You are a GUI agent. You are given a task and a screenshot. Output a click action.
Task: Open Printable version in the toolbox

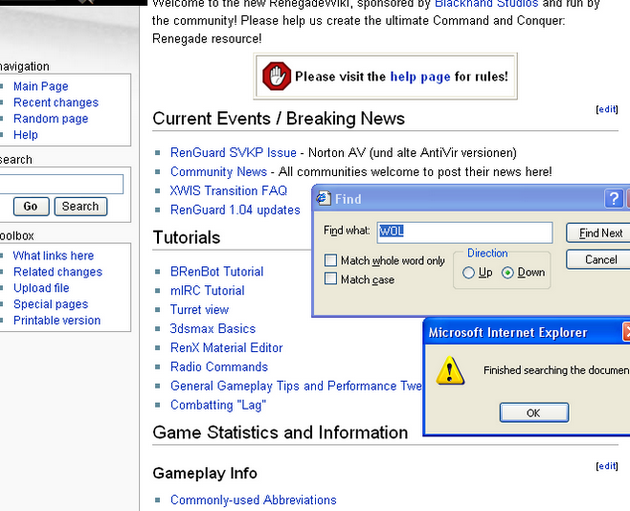(56, 321)
